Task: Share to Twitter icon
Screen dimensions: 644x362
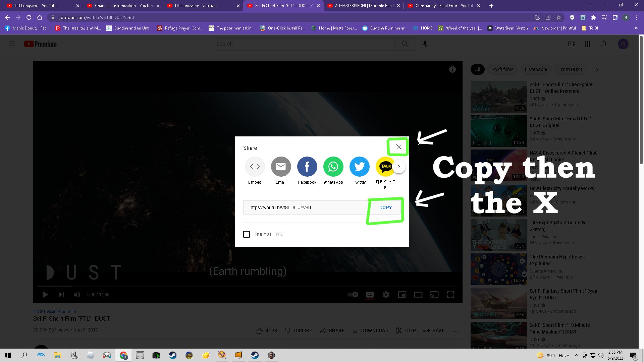Action: tap(359, 167)
